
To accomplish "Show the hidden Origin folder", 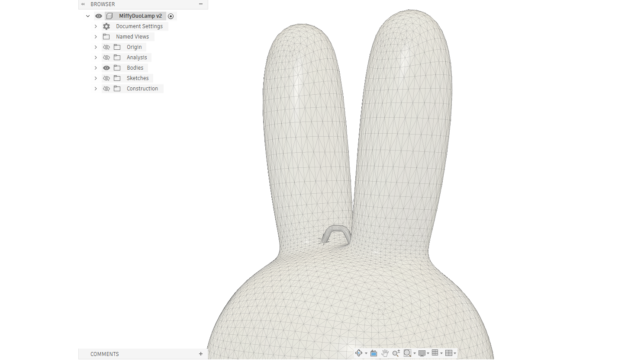I will coord(106,47).
